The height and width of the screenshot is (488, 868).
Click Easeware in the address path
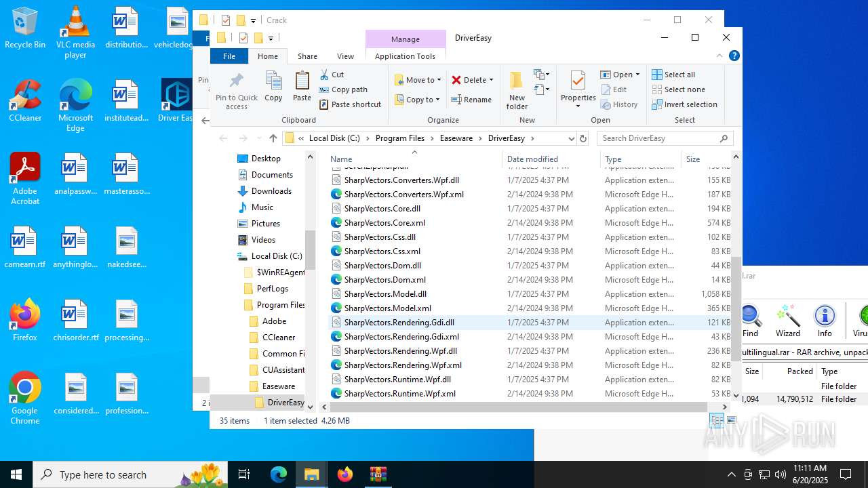pos(456,138)
